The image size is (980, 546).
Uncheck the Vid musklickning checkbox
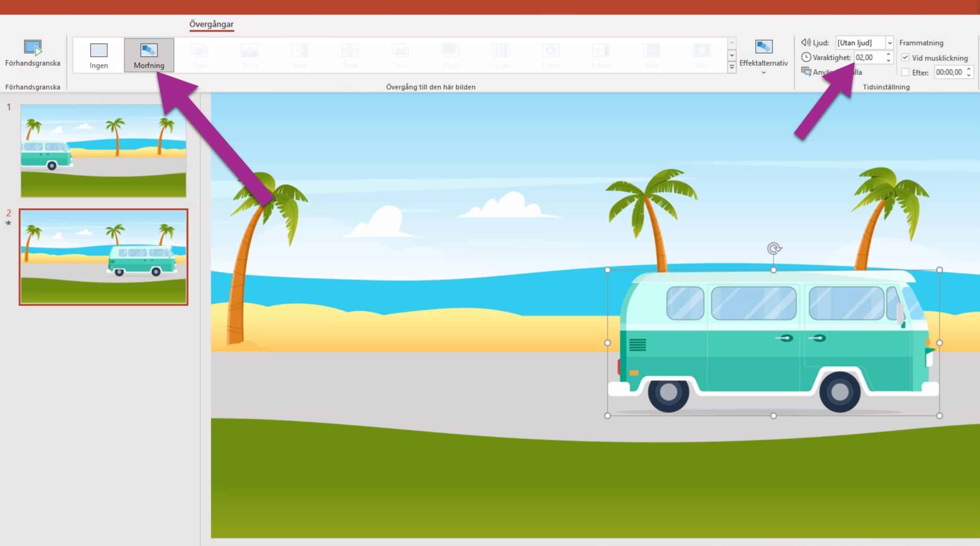pyautogui.click(x=905, y=57)
